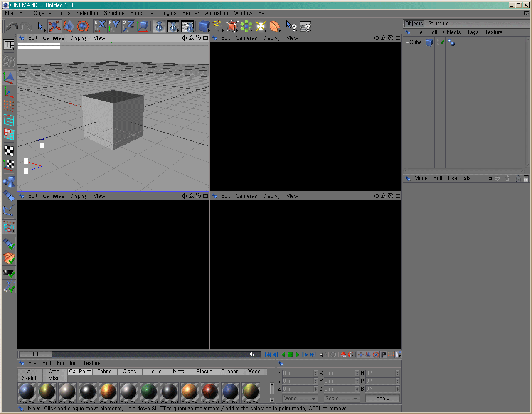Open the array modeling objects icon
This screenshot has height=414, width=532.
coord(246,27)
